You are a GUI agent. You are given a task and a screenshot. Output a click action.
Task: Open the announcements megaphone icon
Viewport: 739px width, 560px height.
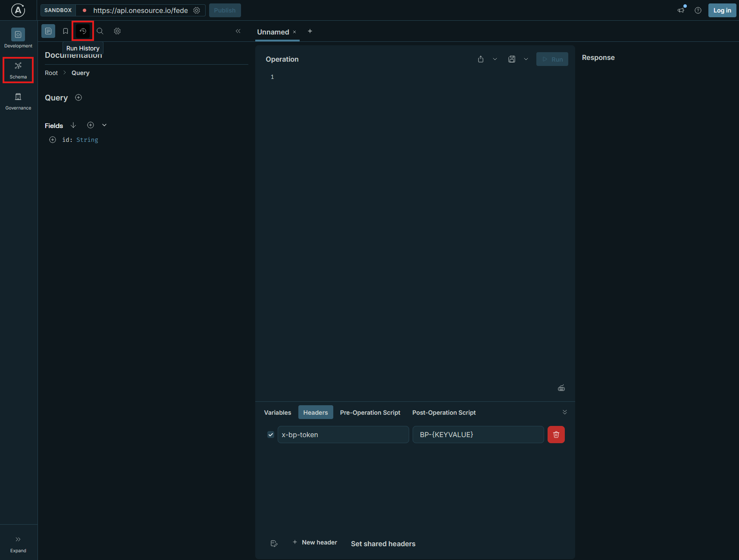coord(680,10)
